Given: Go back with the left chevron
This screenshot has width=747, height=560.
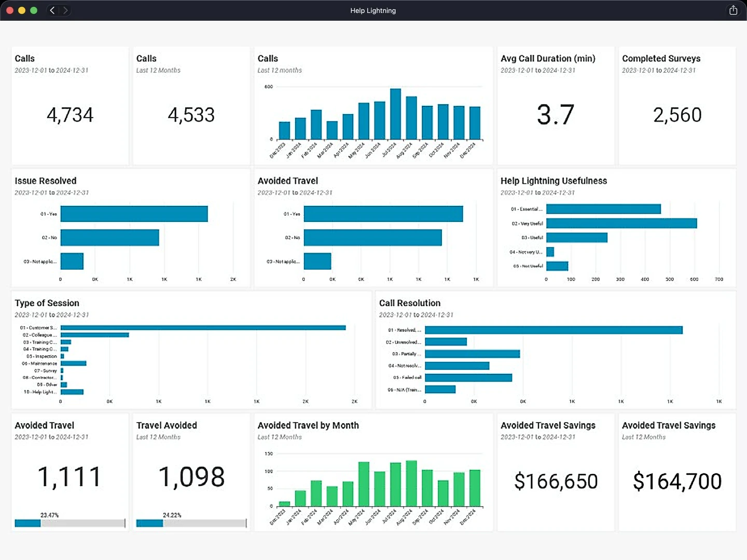Looking at the screenshot, I should [52, 10].
